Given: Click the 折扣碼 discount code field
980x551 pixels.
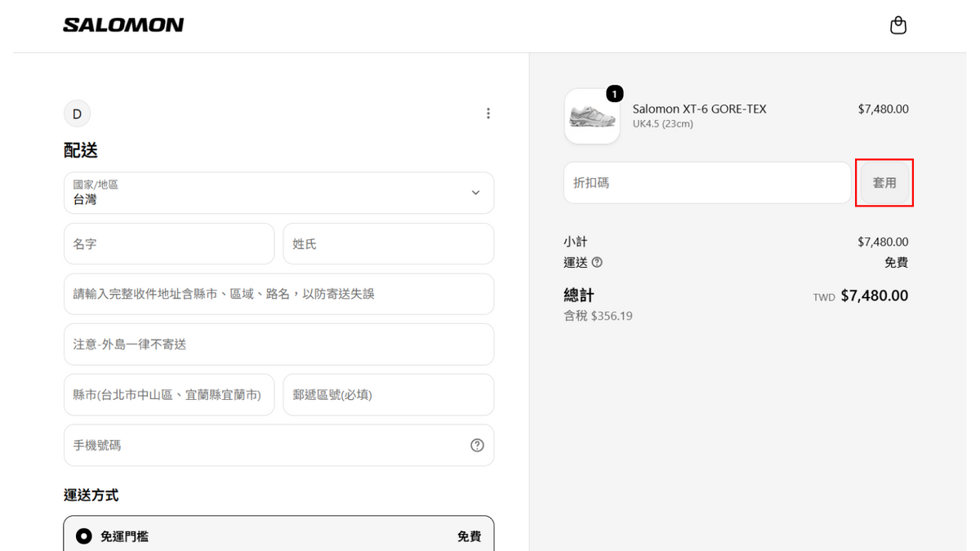Looking at the screenshot, I should pos(707,183).
